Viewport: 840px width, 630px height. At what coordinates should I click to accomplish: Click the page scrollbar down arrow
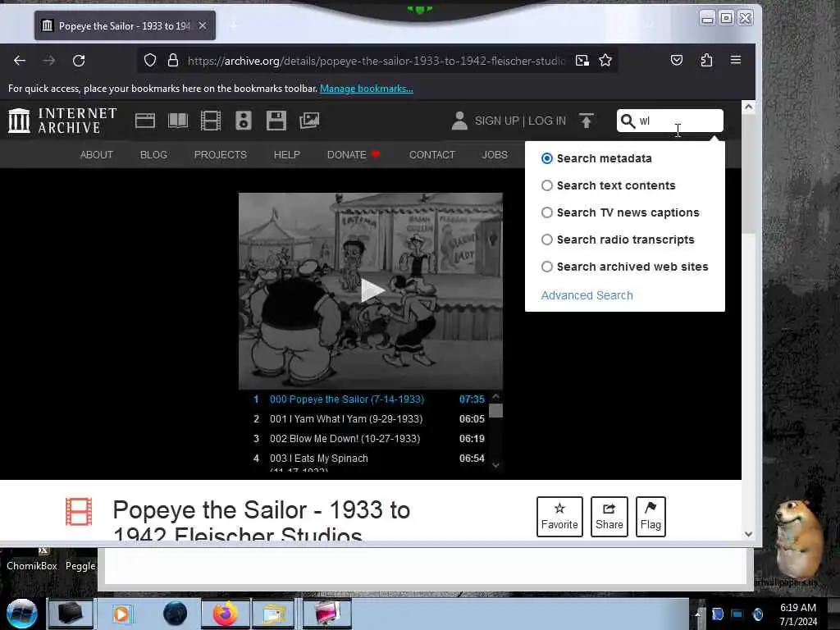click(748, 534)
